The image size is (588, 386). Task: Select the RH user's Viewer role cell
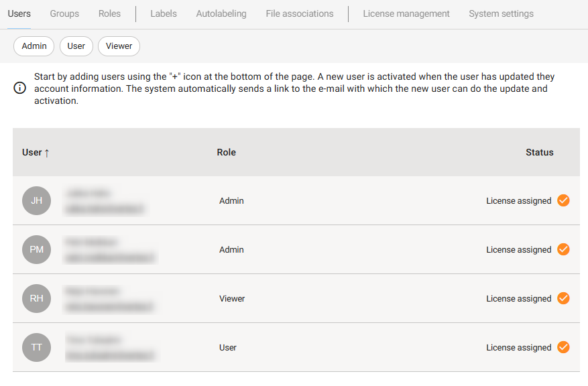(232, 298)
